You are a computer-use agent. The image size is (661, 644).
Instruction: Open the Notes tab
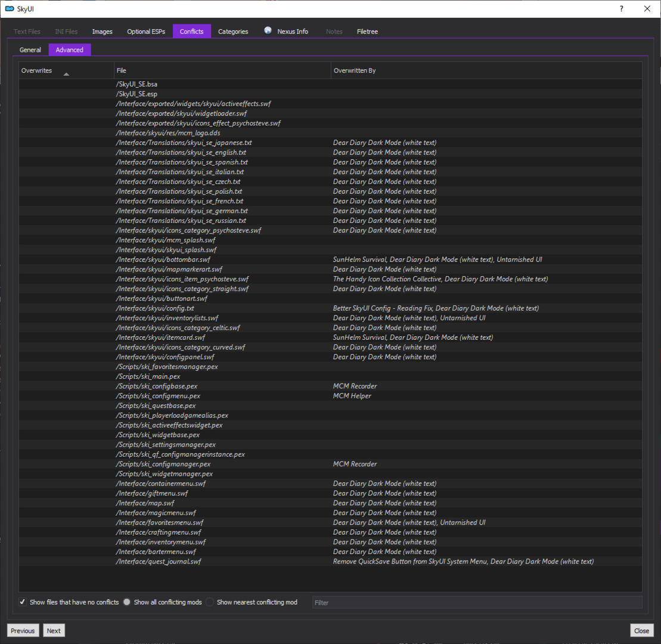[x=334, y=32]
